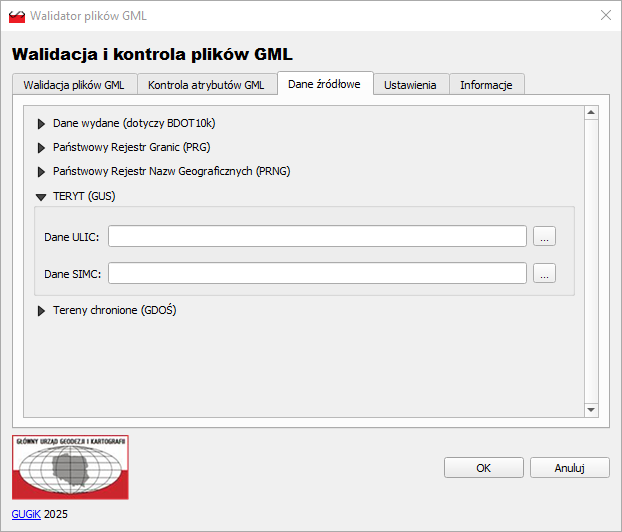Click the GUGiK logo image
622x532 pixels.
70,467
